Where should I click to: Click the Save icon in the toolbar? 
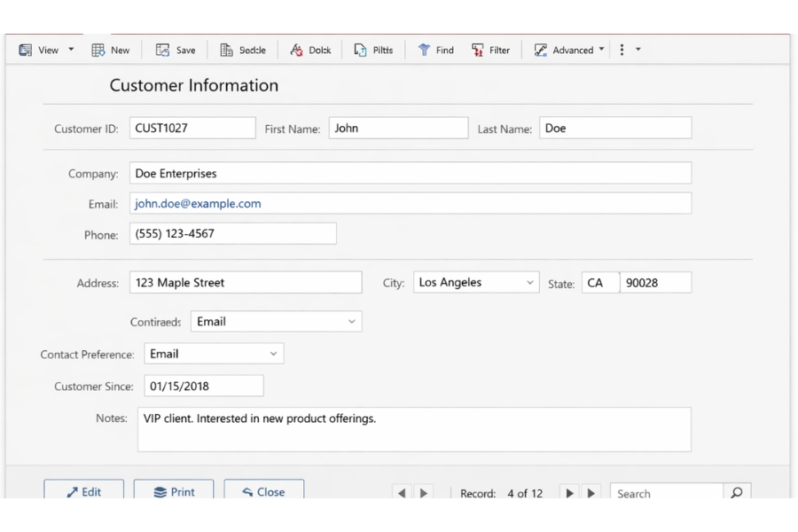point(163,51)
